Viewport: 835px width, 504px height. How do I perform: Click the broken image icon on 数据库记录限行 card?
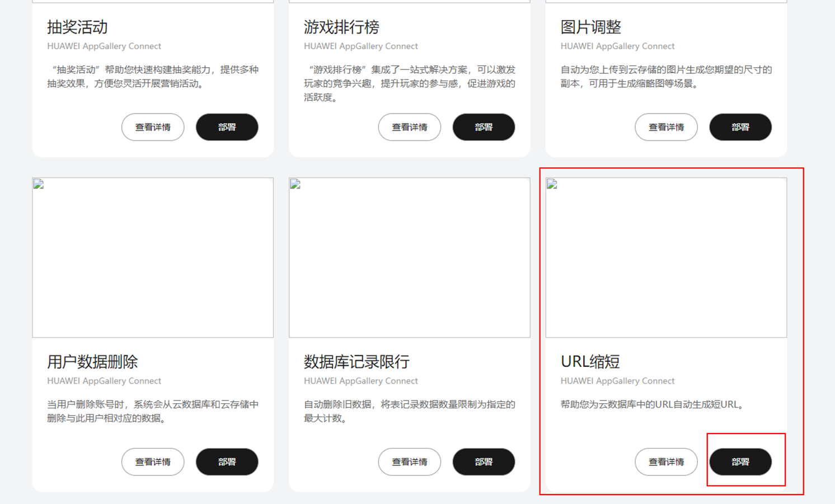pos(294,183)
